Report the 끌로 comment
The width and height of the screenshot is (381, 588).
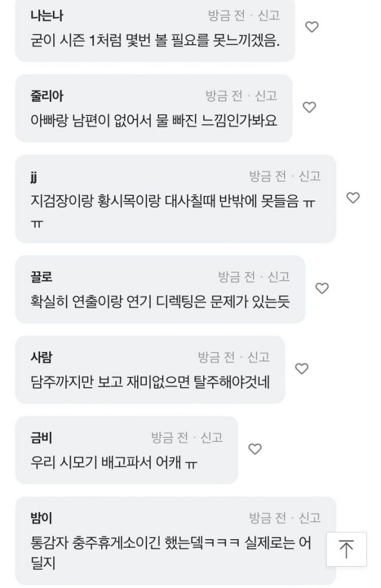click(278, 277)
